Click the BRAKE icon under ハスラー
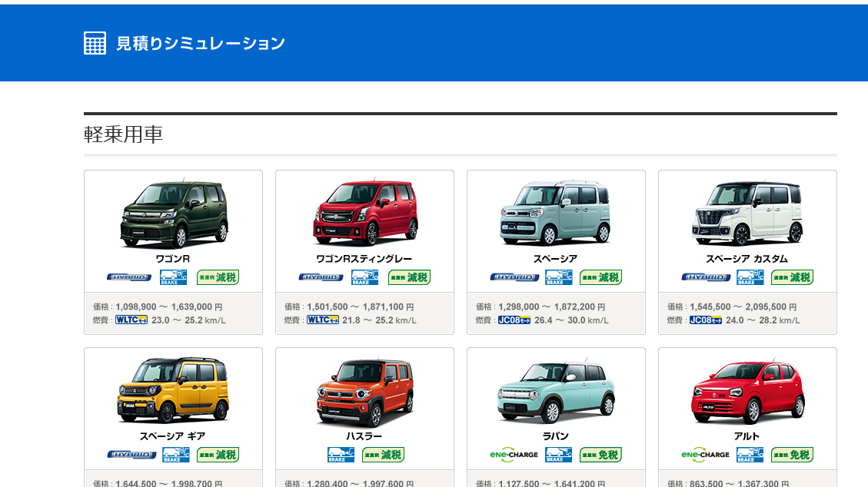This screenshot has width=868, height=487. pos(341,455)
